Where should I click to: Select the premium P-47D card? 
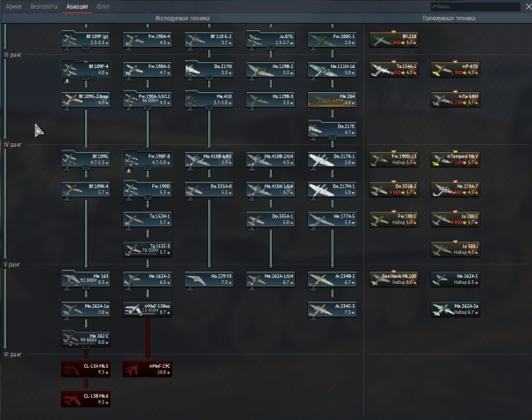455,69
